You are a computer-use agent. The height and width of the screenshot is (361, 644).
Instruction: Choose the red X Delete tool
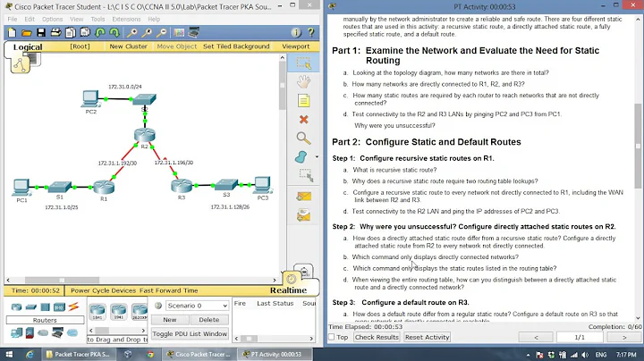[303, 120]
